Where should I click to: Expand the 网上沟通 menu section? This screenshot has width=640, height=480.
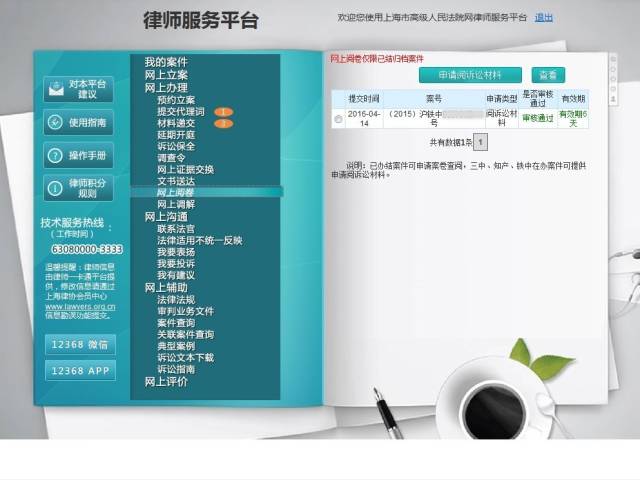click(x=166, y=217)
